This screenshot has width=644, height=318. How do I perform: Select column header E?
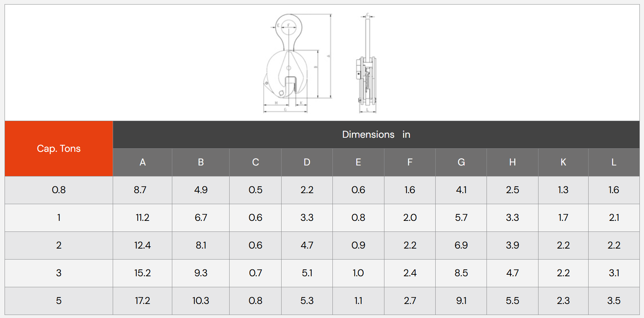click(x=358, y=162)
